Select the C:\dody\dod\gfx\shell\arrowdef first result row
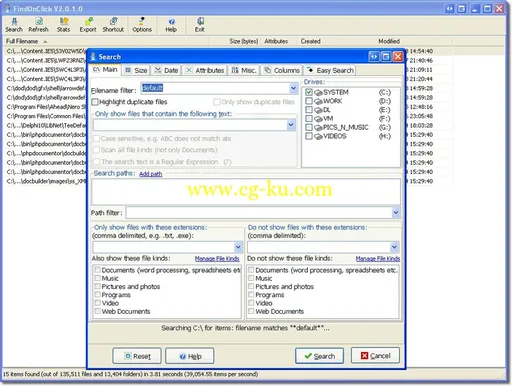512x386 pixels. click(46, 88)
